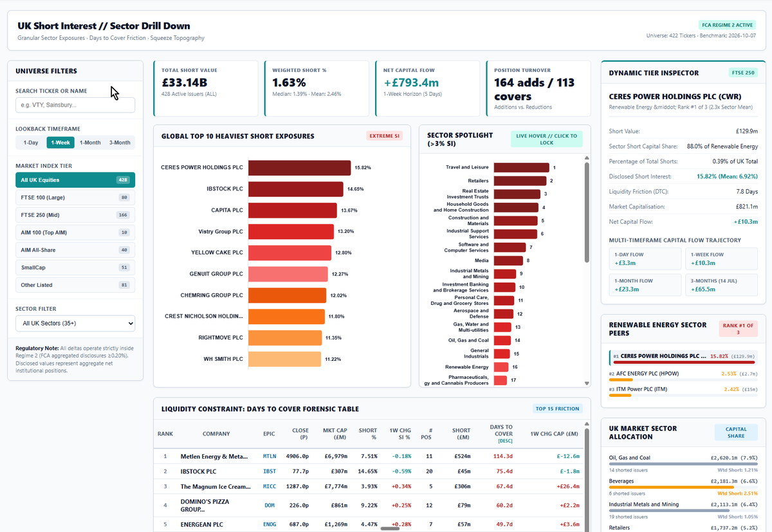This screenshot has height=532, width=772.
Task: Click the CERES POWER HOLDINGS PLC chart bar
Action: click(299, 167)
